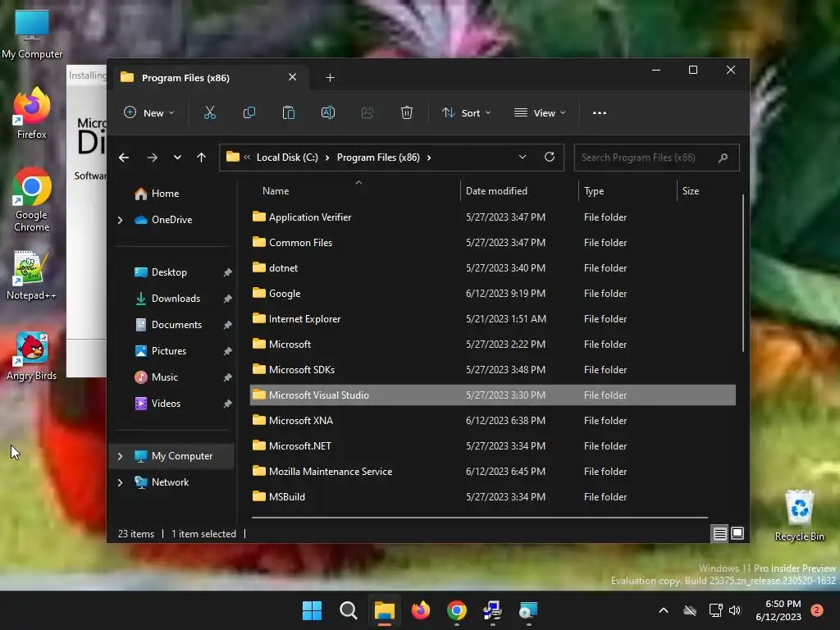840x630 pixels.
Task: Expand OneDrive in navigation pane
Action: (120, 220)
